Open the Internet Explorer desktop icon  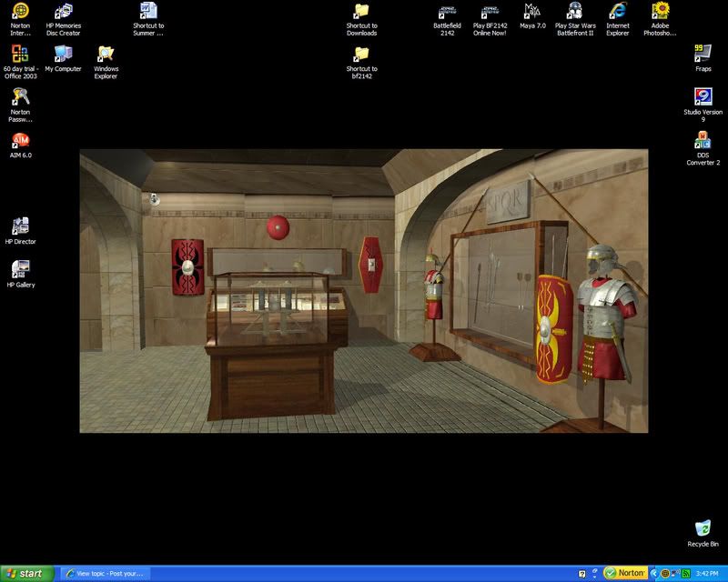[618, 18]
